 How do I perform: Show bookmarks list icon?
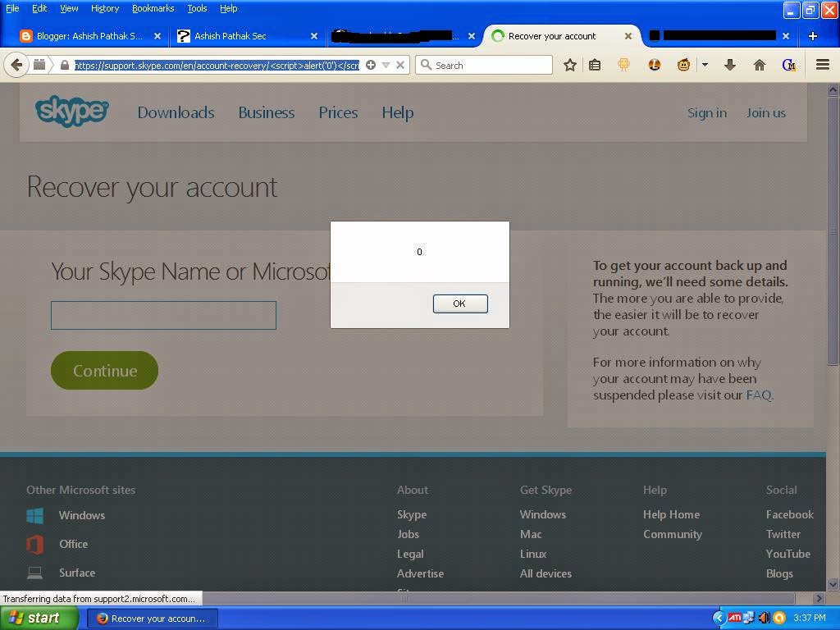[x=595, y=65]
